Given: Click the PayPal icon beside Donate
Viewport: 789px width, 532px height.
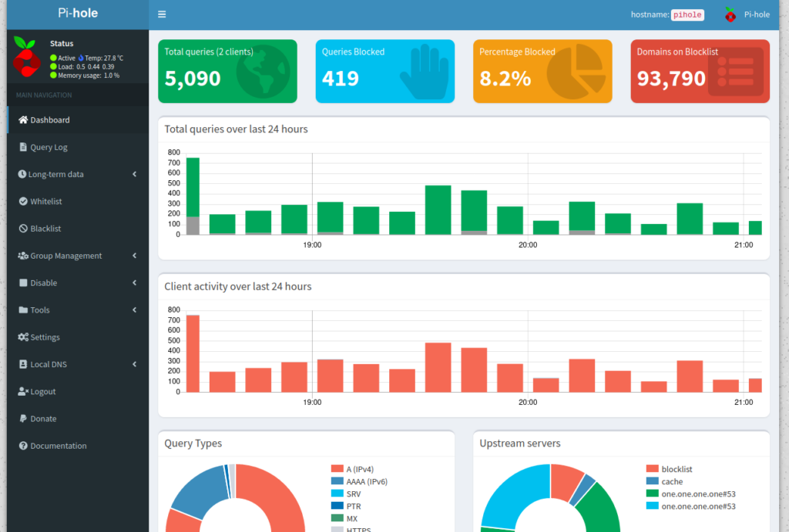Looking at the screenshot, I should 23,418.
